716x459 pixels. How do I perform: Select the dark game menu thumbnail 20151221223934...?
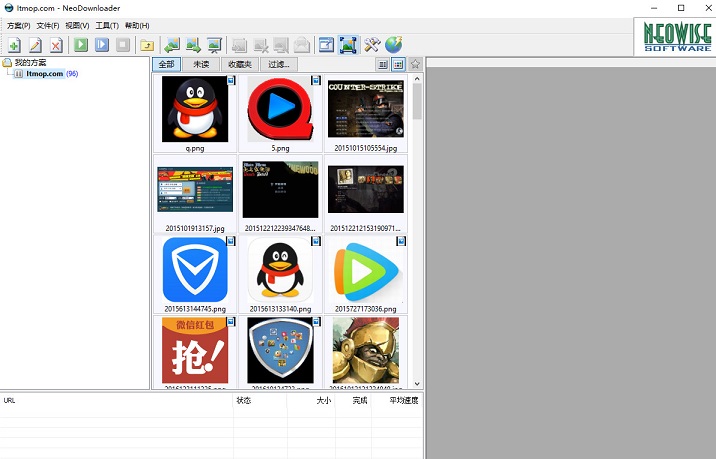click(x=280, y=189)
